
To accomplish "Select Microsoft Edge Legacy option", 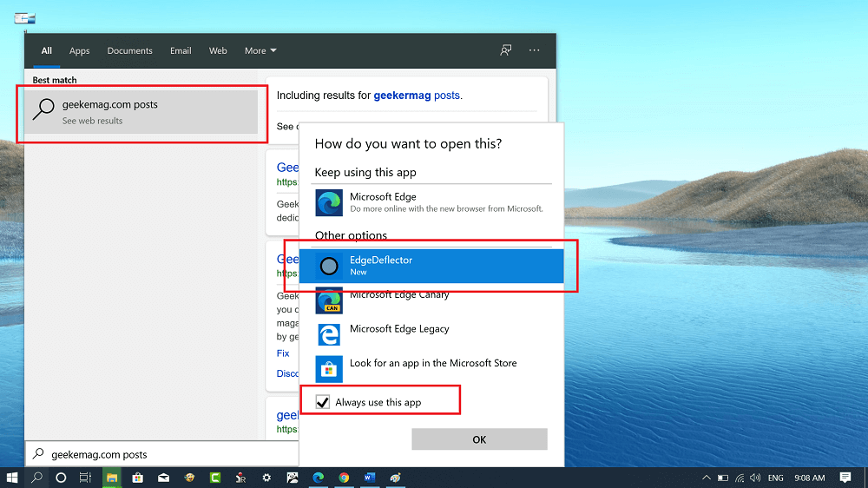I will point(431,335).
